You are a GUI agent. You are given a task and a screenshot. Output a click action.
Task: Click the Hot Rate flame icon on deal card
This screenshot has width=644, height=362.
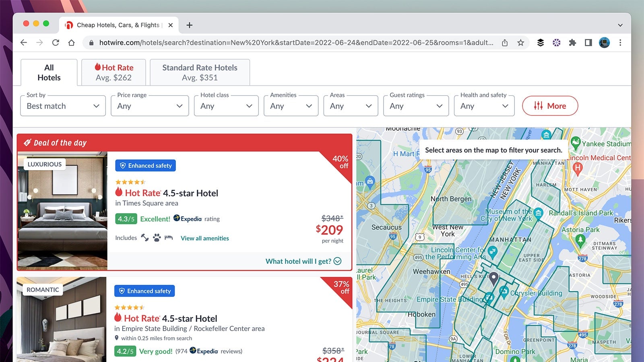pyautogui.click(x=118, y=193)
